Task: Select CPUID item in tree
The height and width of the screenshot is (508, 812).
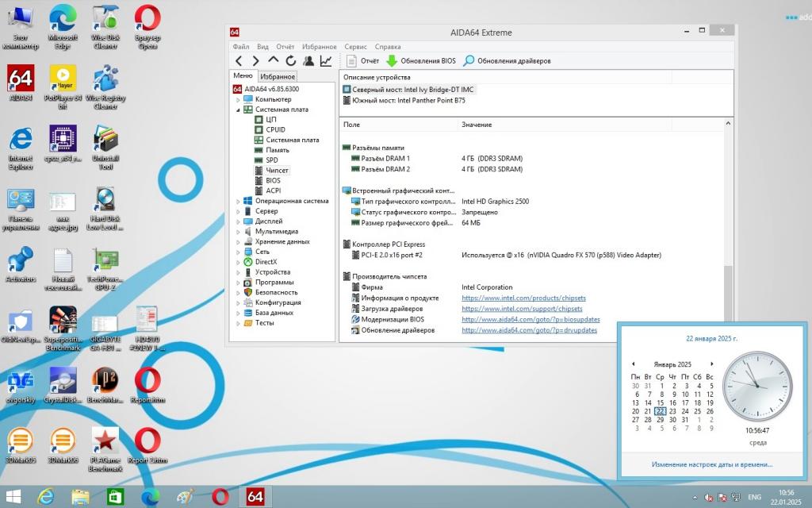Action: (x=270, y=129)
